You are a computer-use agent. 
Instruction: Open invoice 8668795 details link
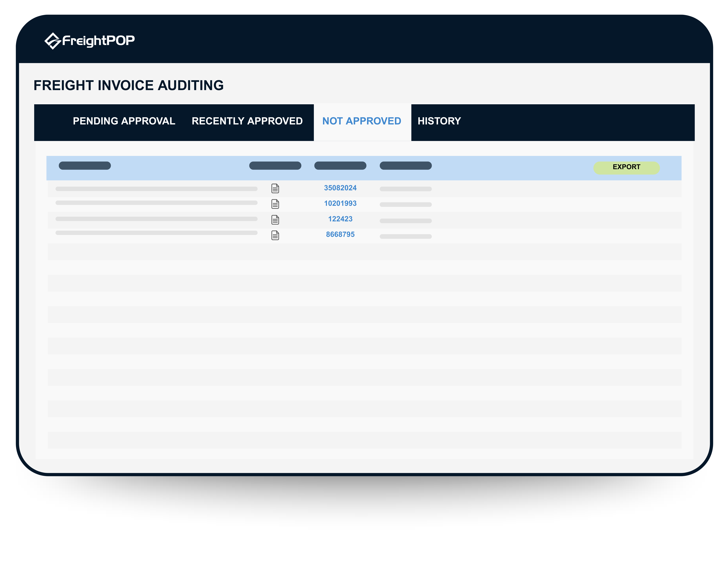(x=340, y=234)
